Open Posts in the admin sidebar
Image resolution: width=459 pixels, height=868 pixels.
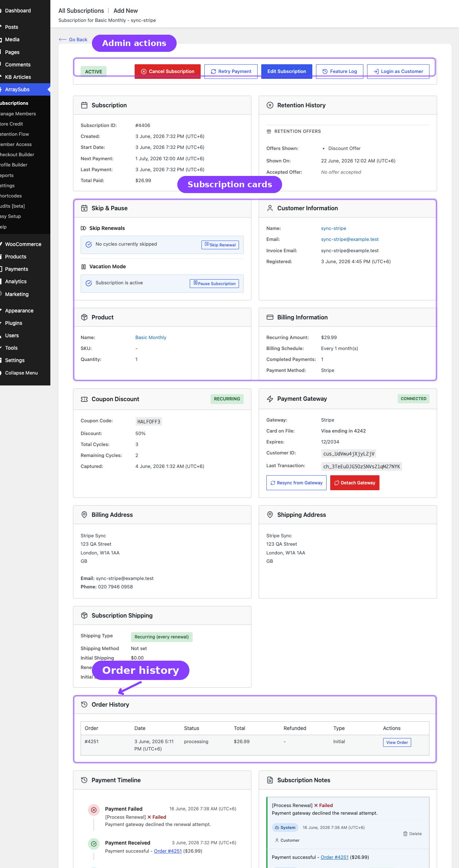pos(25,27)
